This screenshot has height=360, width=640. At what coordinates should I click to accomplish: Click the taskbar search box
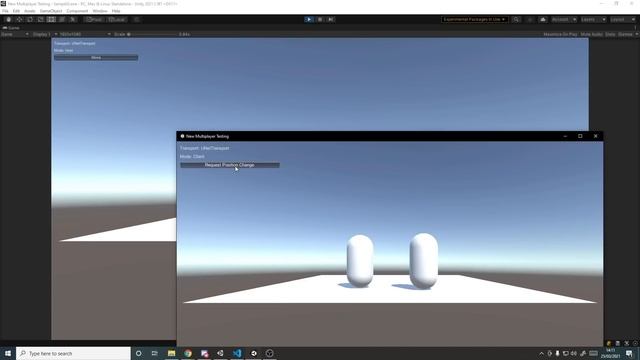[73, 353]
